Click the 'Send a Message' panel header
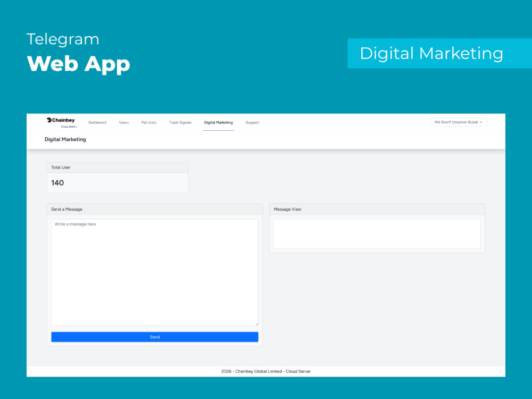Image resolution: width=532 pixels, height=399 pixels. 155,209
